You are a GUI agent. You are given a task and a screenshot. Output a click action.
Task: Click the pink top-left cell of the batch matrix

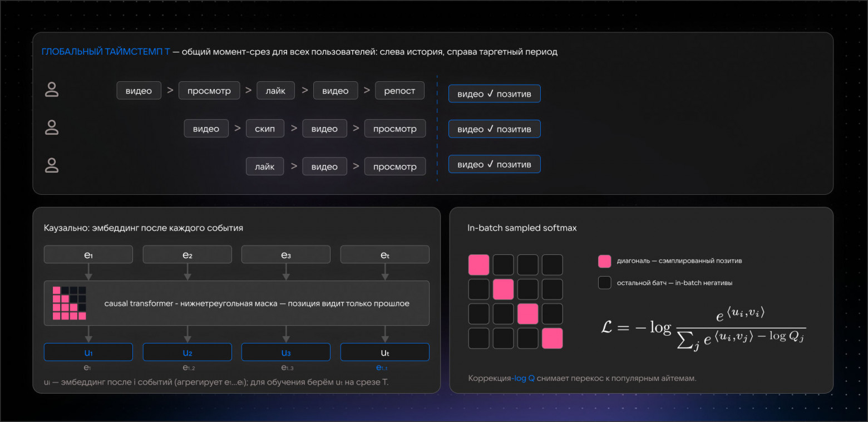[x=479, y=265]
